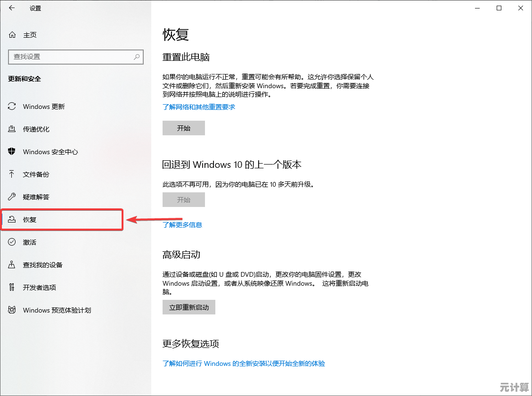532x396 pixels.
Task: Close the Settings window
Action: [521, 8]
